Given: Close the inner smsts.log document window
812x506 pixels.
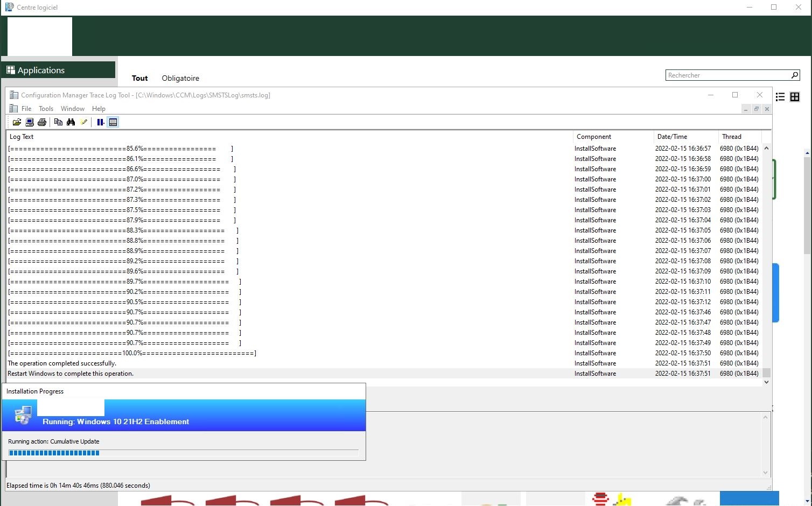Looking at the screenshot, I should coord(767,109).
